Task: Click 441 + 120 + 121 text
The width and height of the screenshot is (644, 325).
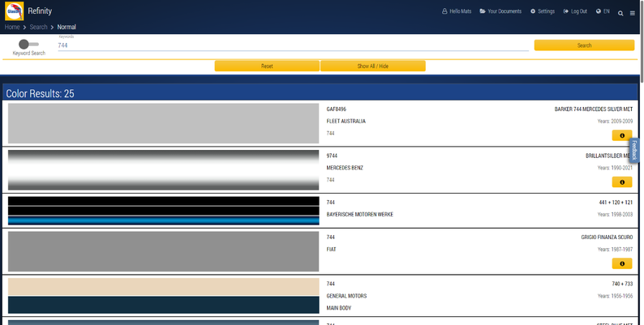Action: (x=616, y=203)
